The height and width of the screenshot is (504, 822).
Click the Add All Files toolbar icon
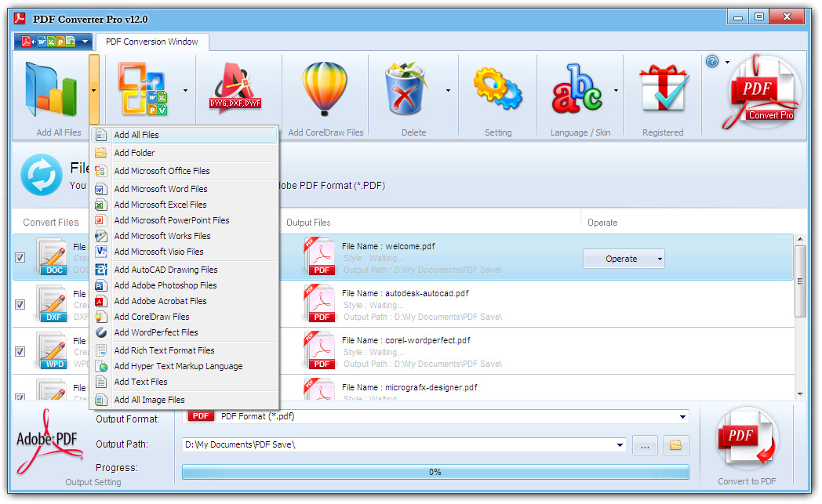tap(51, 89)
